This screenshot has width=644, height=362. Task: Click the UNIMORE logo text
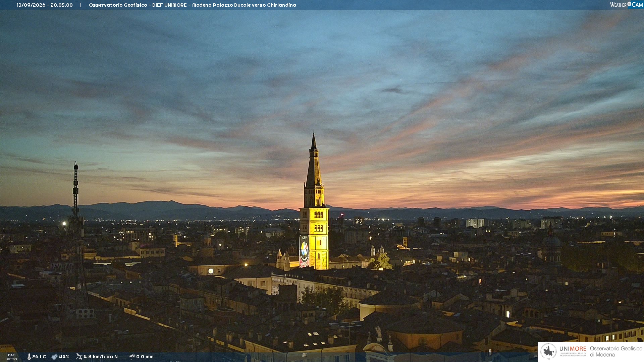click(573, 349)
